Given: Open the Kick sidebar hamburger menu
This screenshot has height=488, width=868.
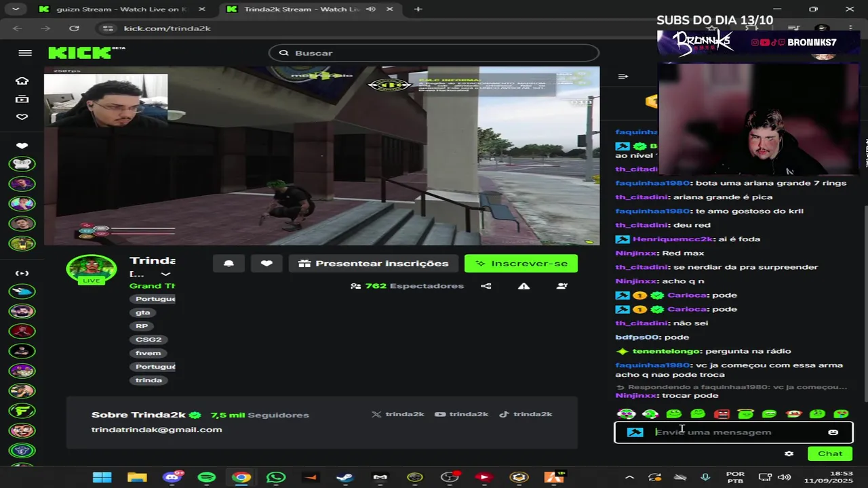Looking at the screenshot, I should pyautogui.click(x=25, y=53).
